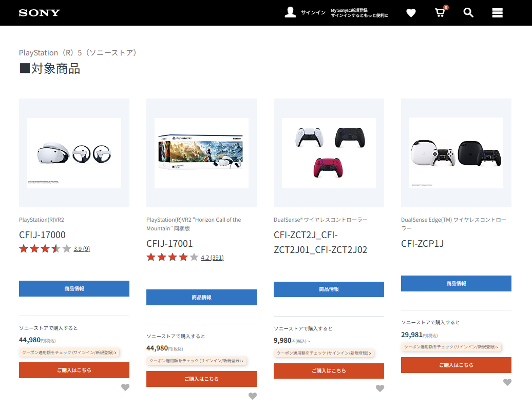532x411 pixels.
Task: Click 商品情報 button for CFI-ZCP1J
Action: pyautogui.click(x=456, y=284)
